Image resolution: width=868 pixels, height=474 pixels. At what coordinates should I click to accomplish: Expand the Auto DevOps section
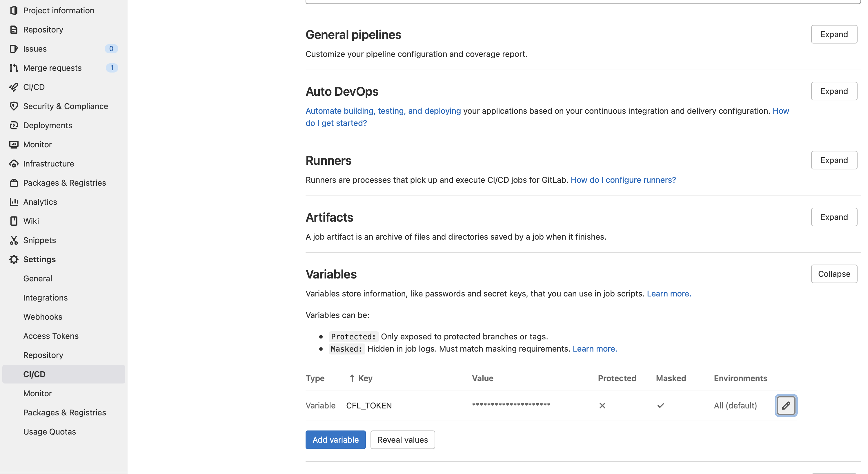[x=834, y=91]
